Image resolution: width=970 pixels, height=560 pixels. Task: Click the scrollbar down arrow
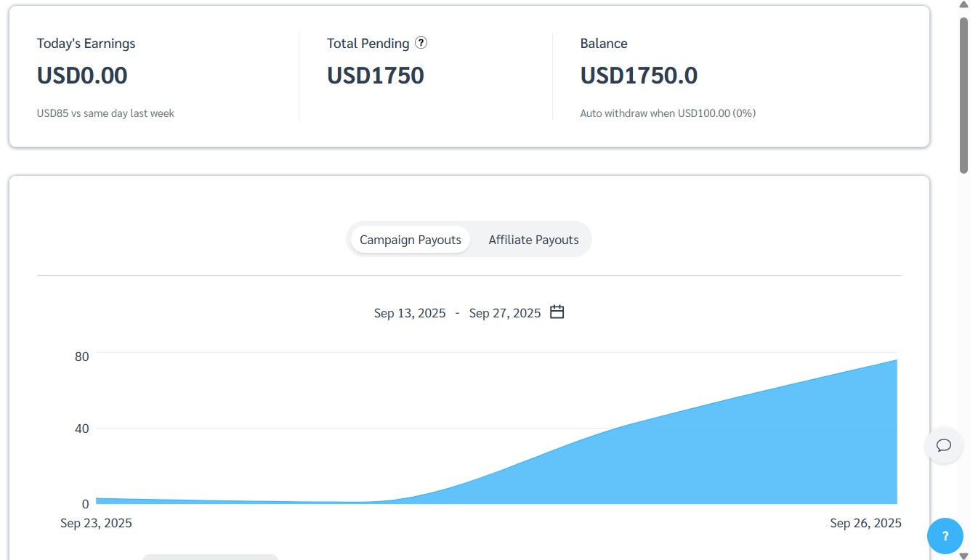963,555
